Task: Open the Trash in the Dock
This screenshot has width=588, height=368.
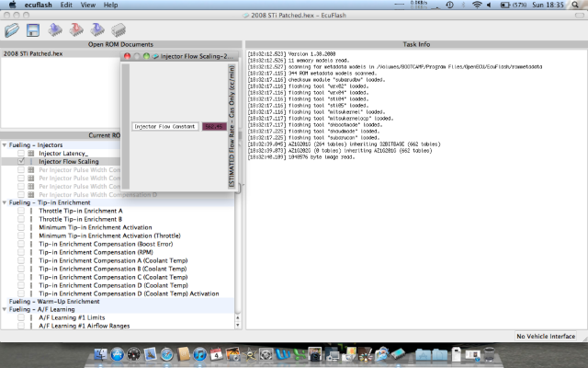Action: (489, 354)
